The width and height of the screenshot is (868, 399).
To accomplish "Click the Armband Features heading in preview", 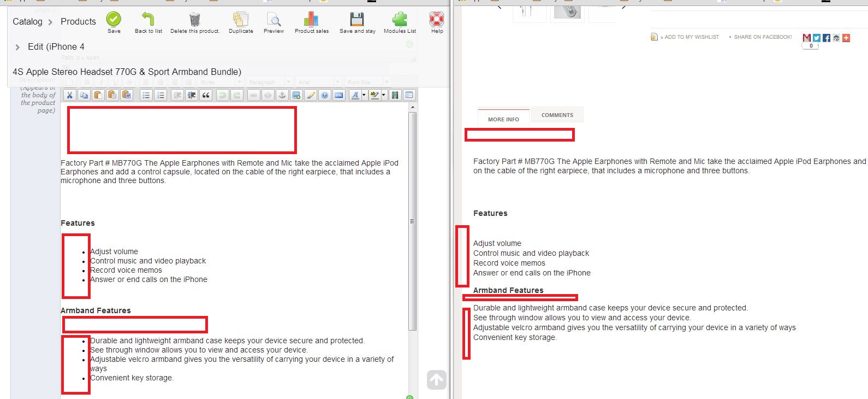I will [x=508, y=290].
